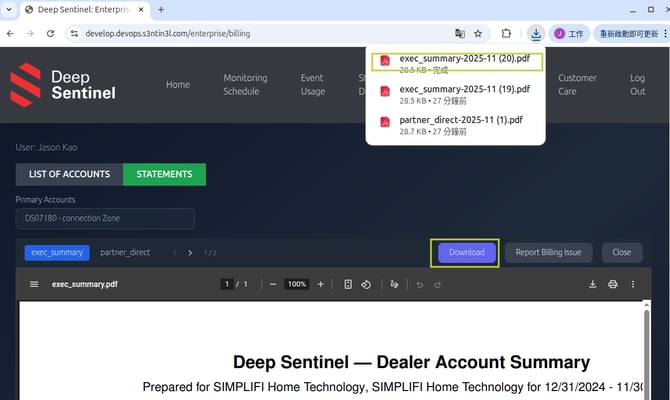Open Event Usage nav item
The height and width of the screenshot is (400, 670).
click(x=312, y=85)
